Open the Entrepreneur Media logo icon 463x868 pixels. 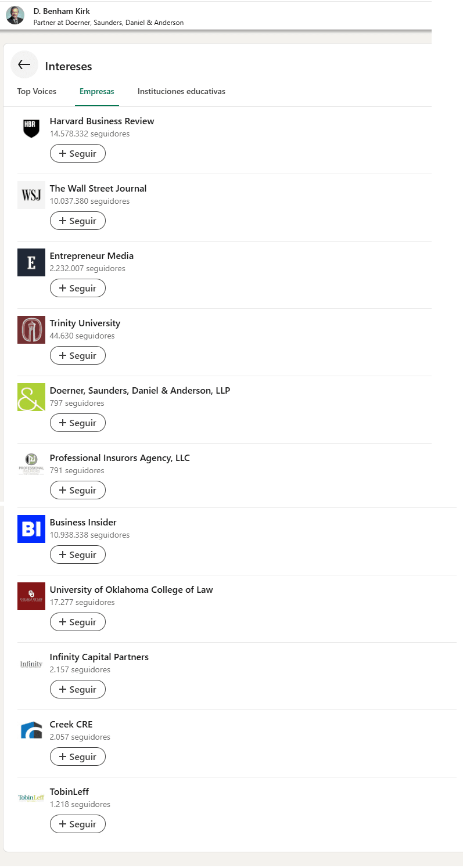31,262
